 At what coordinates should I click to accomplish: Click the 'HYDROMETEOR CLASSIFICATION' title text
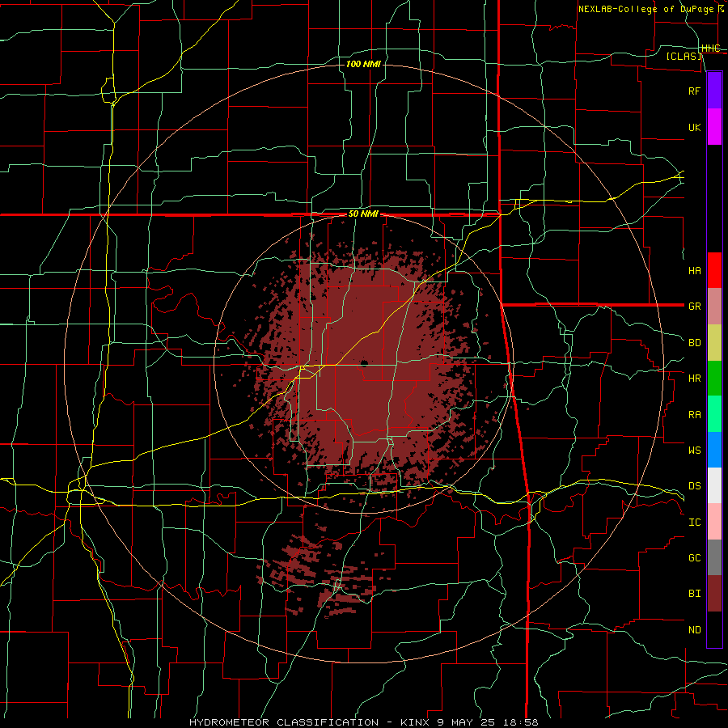[x=284, y=722]
